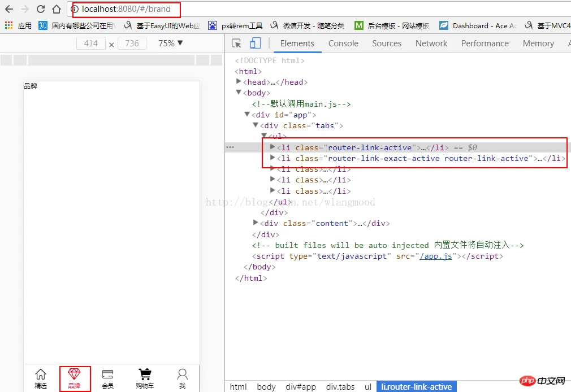Open the px转rem工具 bookmark

tap(235, 25)
